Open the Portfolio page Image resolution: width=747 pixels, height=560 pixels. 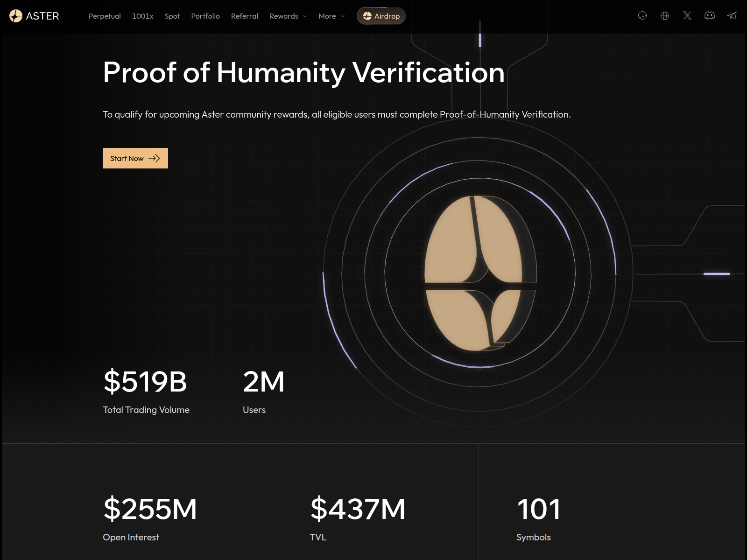[x=205, y=16]
